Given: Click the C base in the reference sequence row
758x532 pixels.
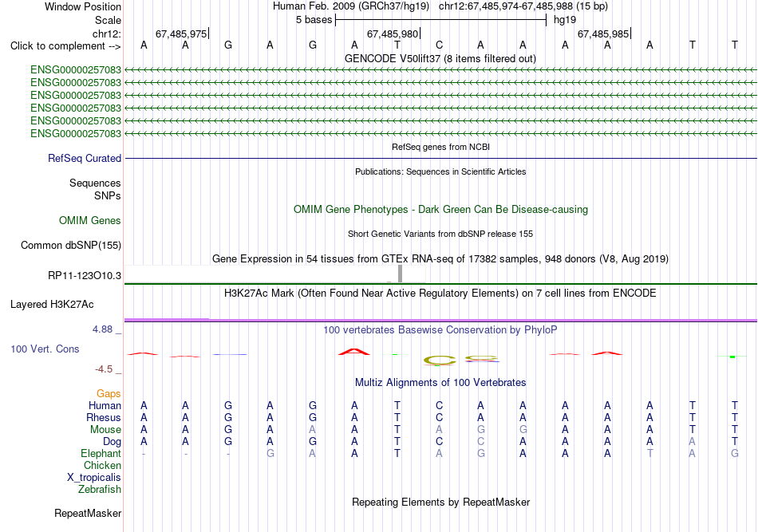Looking at the screenshot, I should point(439,45).
